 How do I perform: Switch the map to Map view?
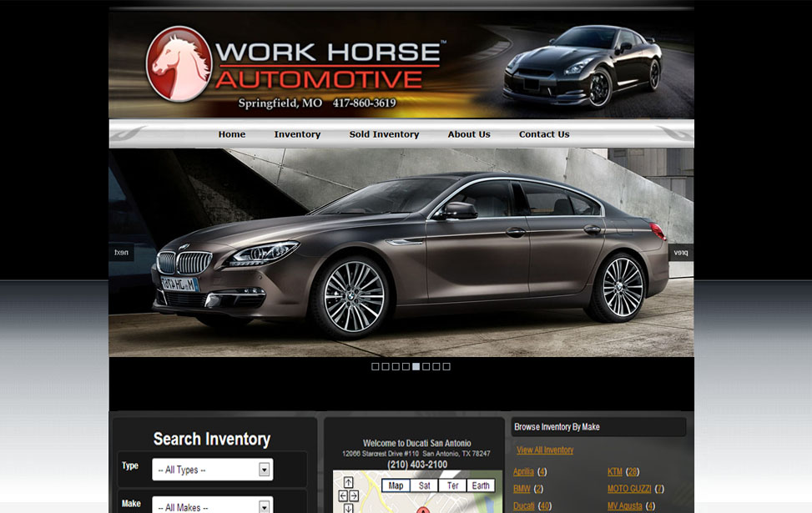point(396,485)
